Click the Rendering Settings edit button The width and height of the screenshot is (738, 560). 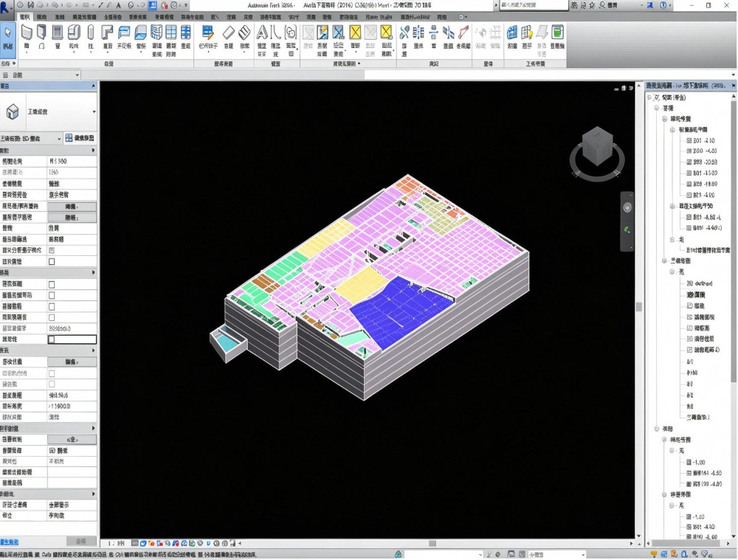pyautogui.click(x=72, y=362)
